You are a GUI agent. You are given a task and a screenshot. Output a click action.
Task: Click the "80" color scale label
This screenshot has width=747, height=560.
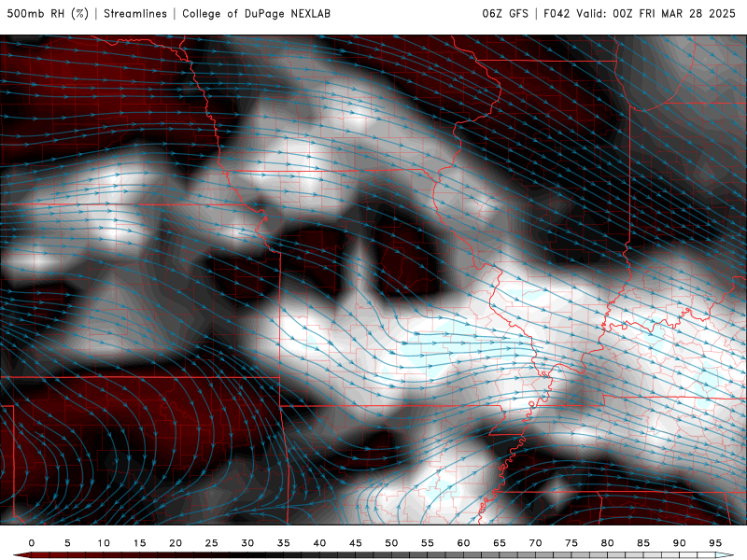pos(607,543)
